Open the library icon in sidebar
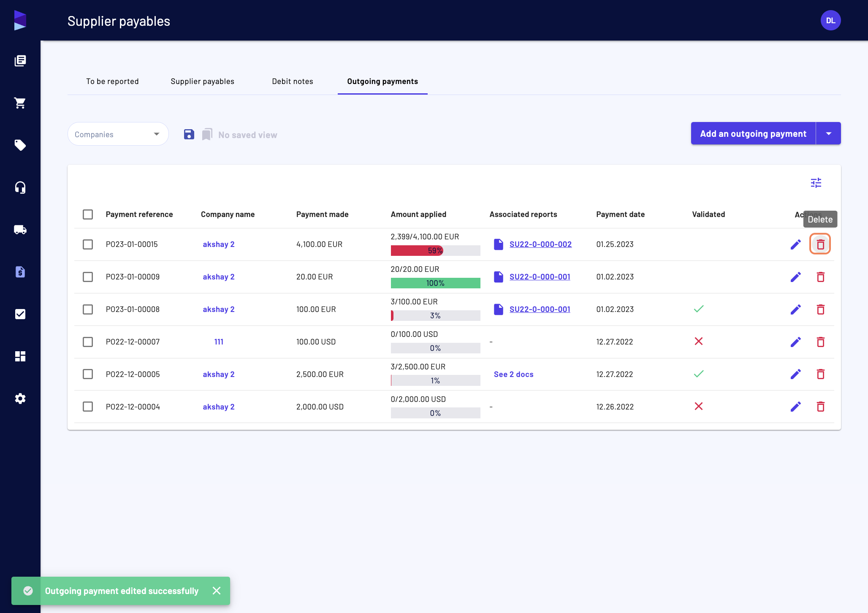Image resolution: width=868 pixels, height=613 pixels. point(20,61)
